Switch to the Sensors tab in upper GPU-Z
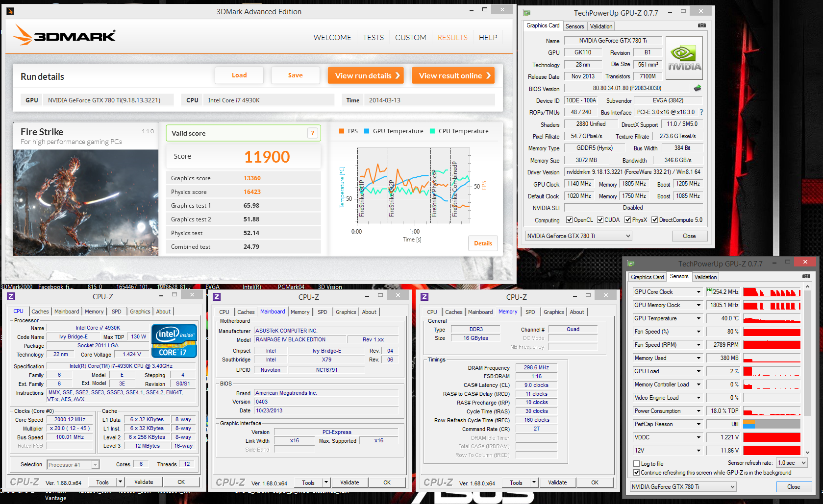The image size is (823, 504). [574, 26]
